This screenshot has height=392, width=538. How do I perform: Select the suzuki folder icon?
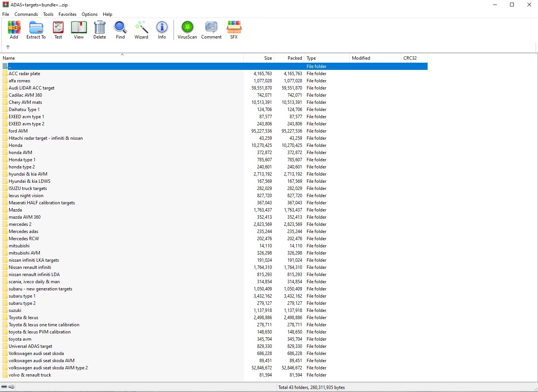[x=5, y=310]
